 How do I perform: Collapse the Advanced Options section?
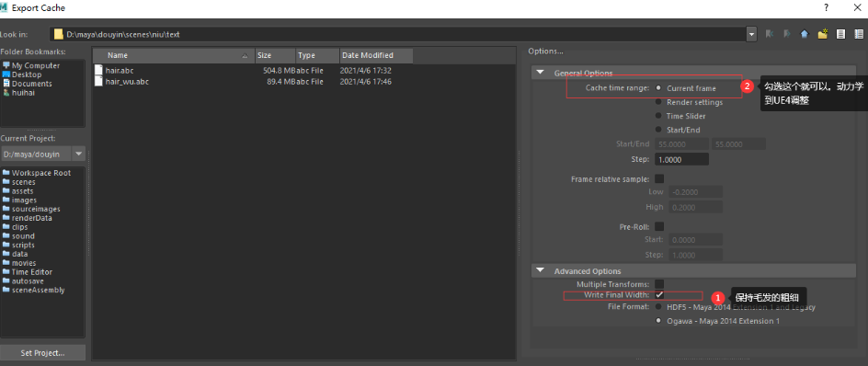pyautogui.click(x=541, y=271)
